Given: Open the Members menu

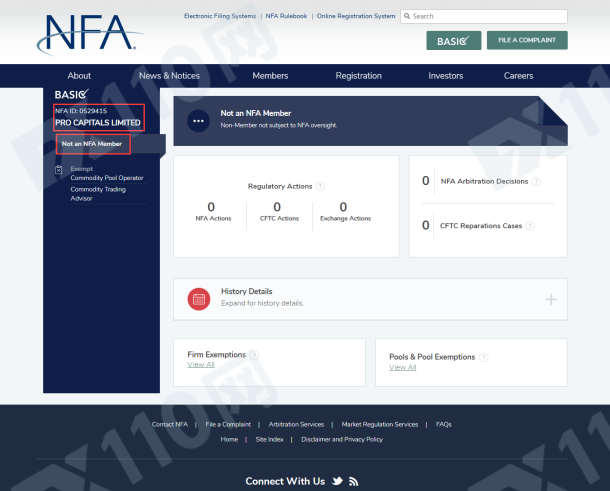Looking at the screenshot, I should click(270, 76).
